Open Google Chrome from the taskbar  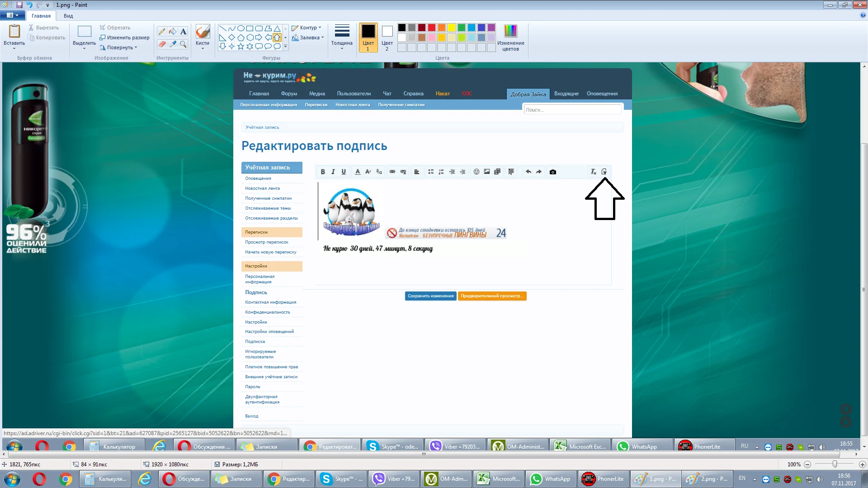coord(66,479)
